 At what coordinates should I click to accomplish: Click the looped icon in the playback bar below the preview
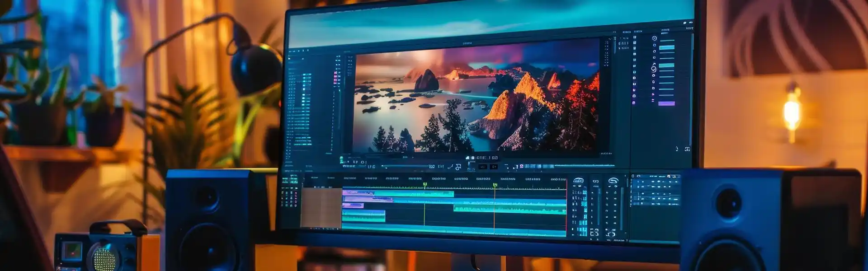tap(458, 167)
